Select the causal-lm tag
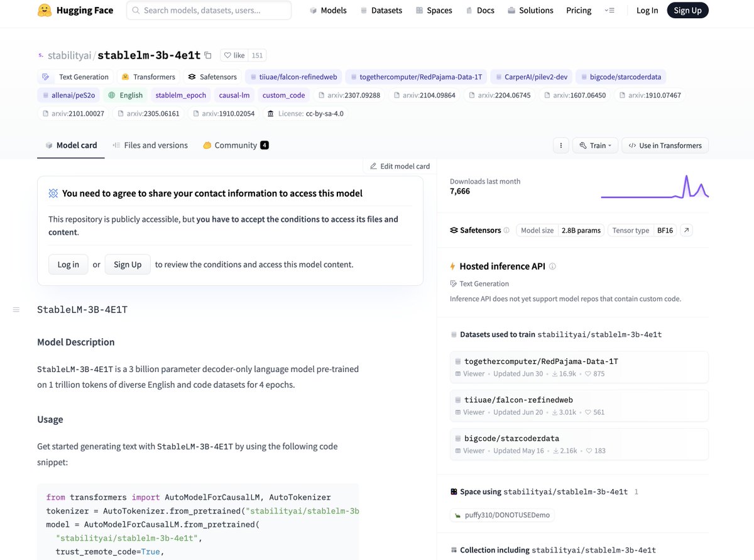This screenshot has width=754, height=560. click(235, 95)
